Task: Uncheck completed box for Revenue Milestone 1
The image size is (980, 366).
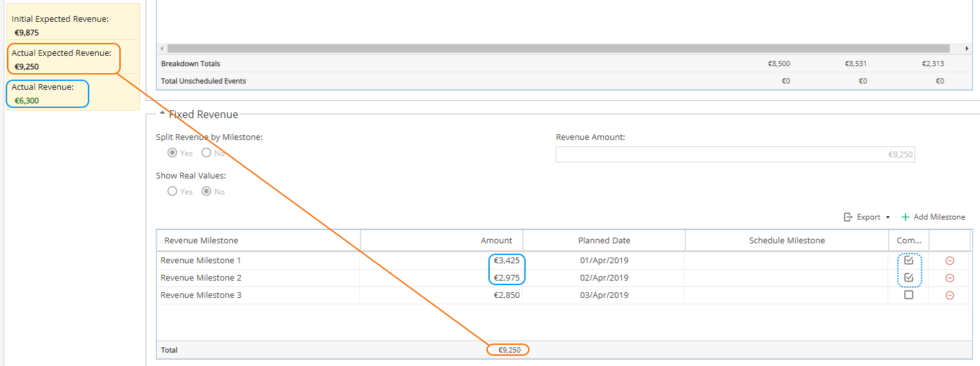Action: point(908,260)
